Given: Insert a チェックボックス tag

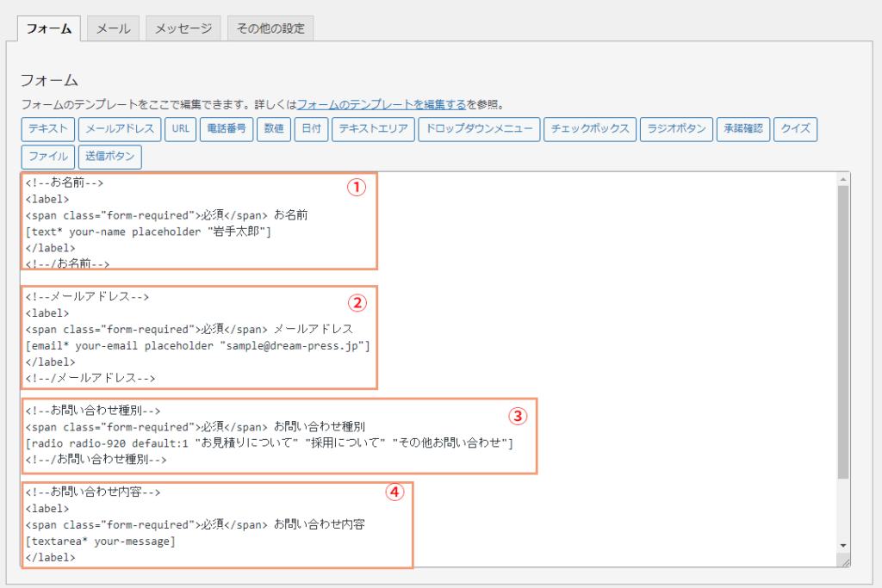Looking at the screenshot, I should tap(589, 130).
